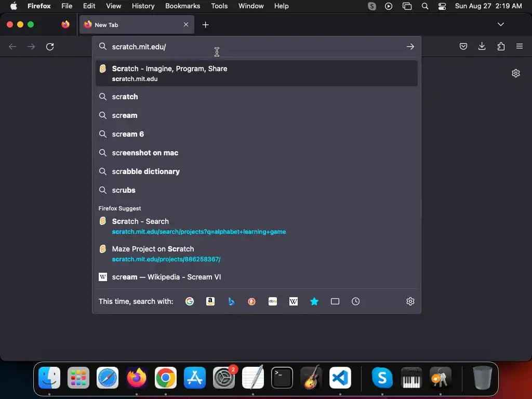Screen dimensions: 532x399
Task: Click the overlapping-windows menu bar icon
Action: (407, 6)
